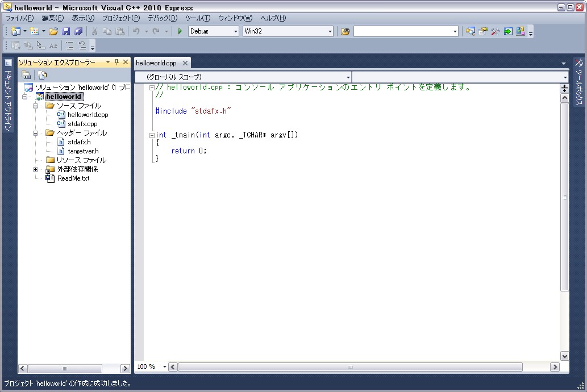Click the Add New Item toolbar icon
The width and height of the screenshot is (587, 392).
click(x=35, y=31)
